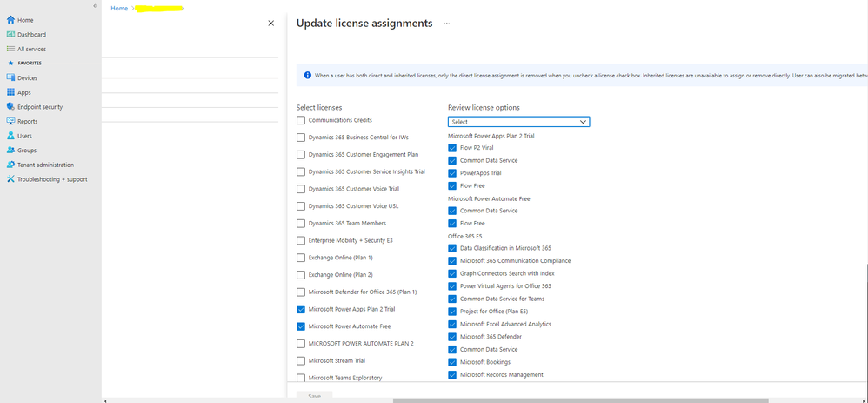The height and width of the screenshot is (403, 868).
Task: Uncheck Microsoft 365 Defender option
Action: (452, 337)
